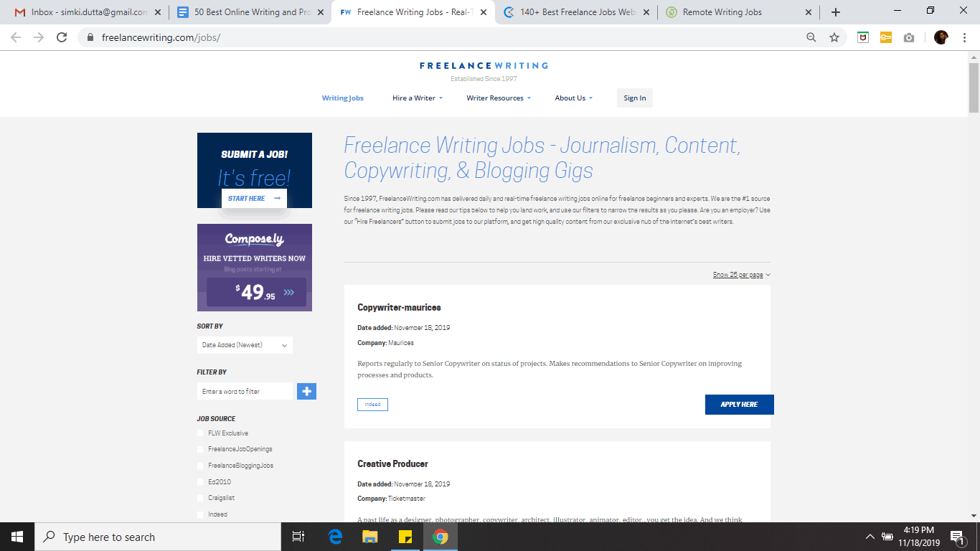The width and height of the screenshot is (980, 551).
Task: Click the Sign In button
Action: (x=635, y=98)
